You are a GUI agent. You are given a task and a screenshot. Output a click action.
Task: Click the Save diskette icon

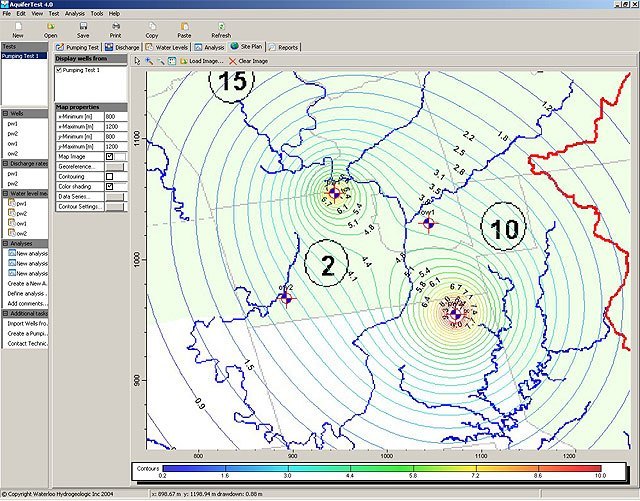[83, 27]
